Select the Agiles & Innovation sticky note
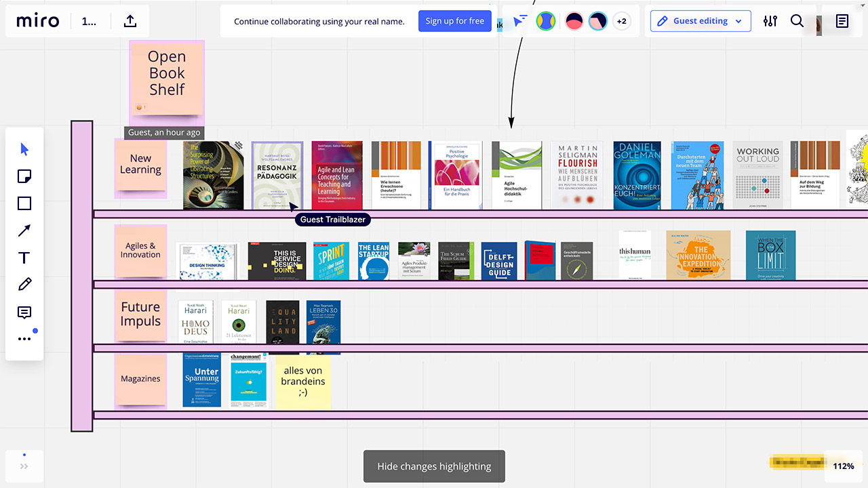Viewport: 868px width, 488px height. click(x=140, y=251)
